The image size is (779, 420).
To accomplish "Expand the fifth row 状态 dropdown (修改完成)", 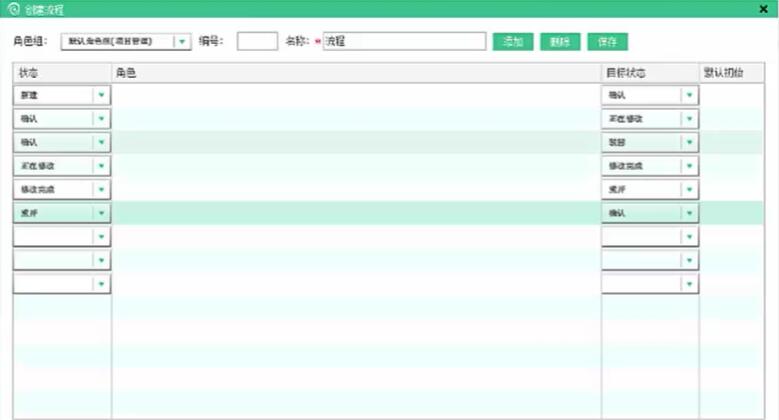I will (x=101, y=189).
